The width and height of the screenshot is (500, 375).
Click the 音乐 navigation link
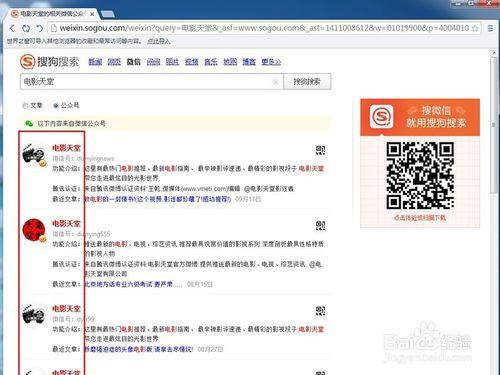click(x=211, y=62)
